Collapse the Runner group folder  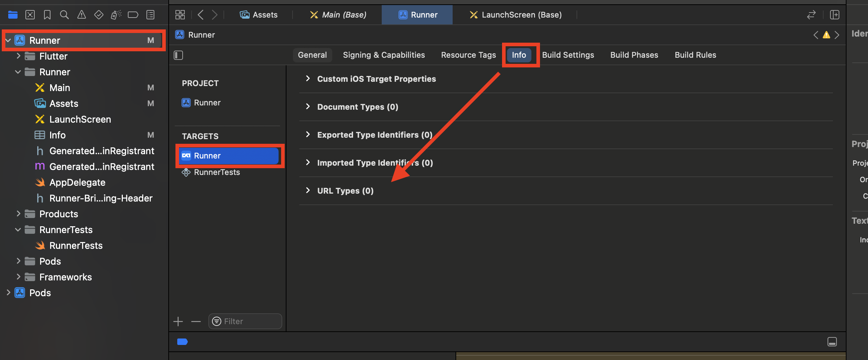pyautogui.click(x=18, y=72)
